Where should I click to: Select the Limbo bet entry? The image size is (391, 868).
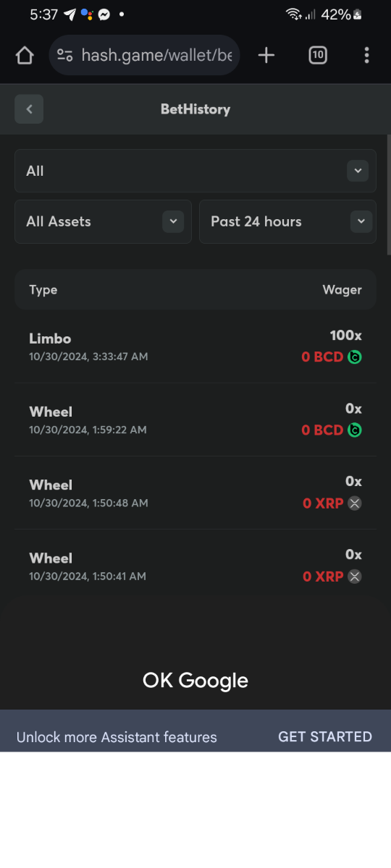click(x=195, y=346)
